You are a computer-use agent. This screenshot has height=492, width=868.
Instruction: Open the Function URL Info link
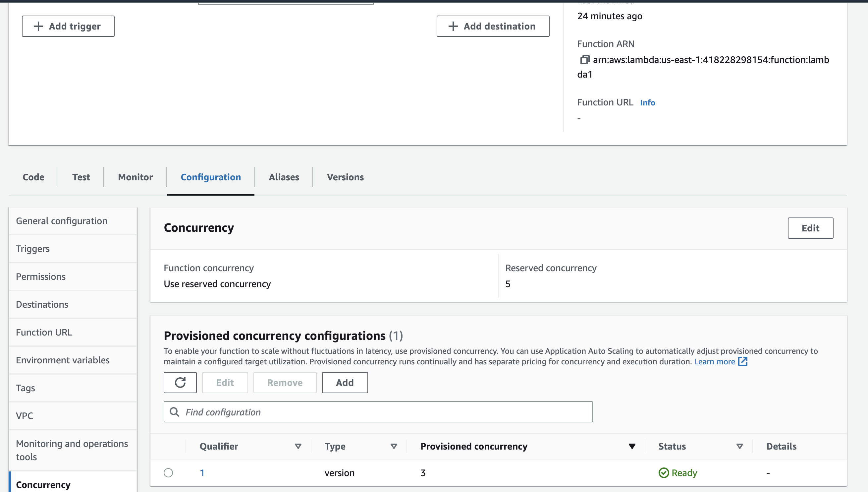pyautogui.click(x=647, y=102)
